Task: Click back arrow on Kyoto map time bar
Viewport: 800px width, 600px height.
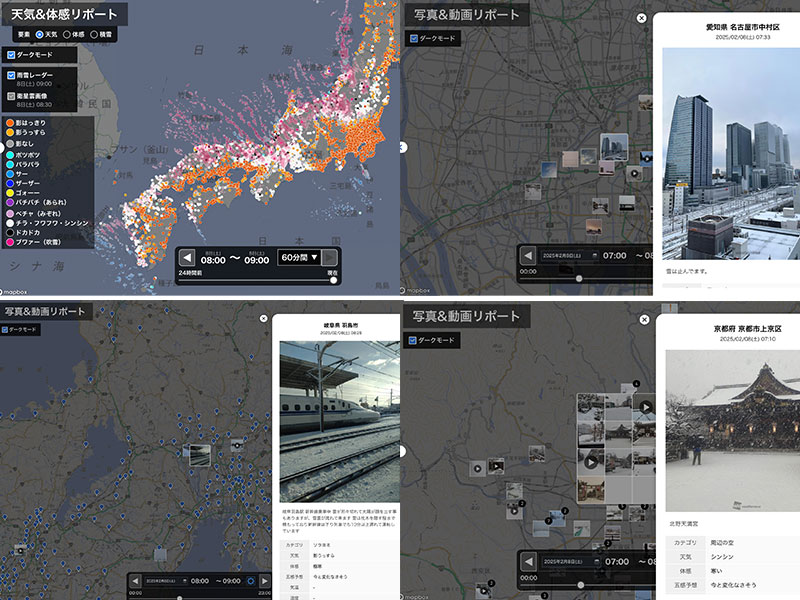Action: [x=527, y=562]
